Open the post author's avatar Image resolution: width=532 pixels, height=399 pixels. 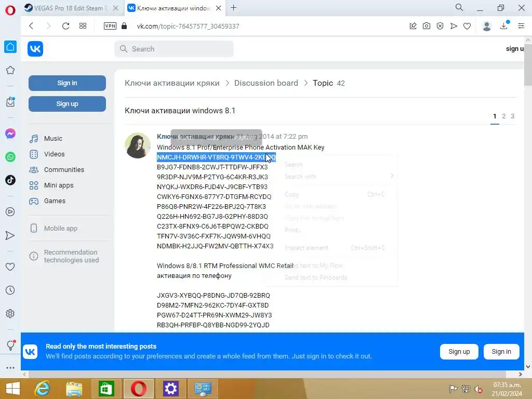pyautogui.click(x=137, y=145)
